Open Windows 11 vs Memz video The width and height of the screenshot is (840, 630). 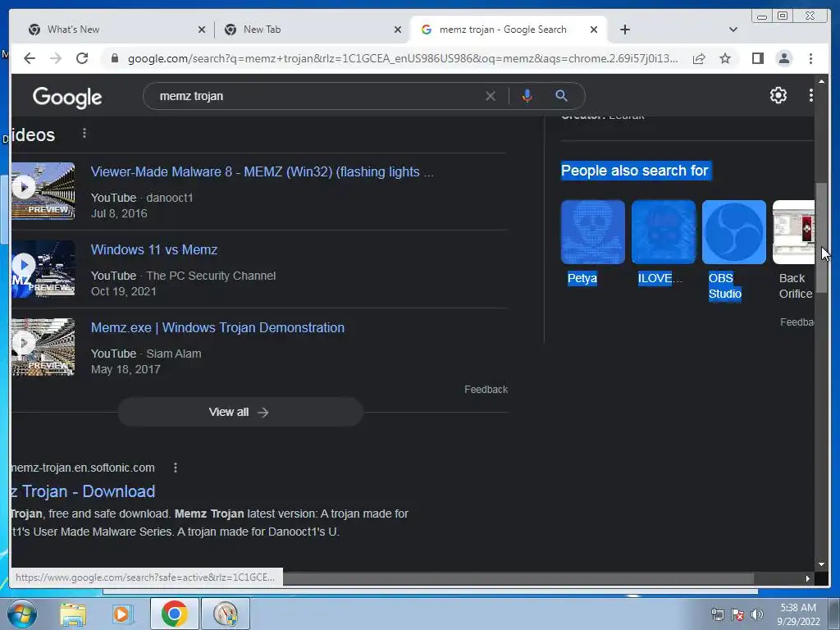(x=154, y=249)
